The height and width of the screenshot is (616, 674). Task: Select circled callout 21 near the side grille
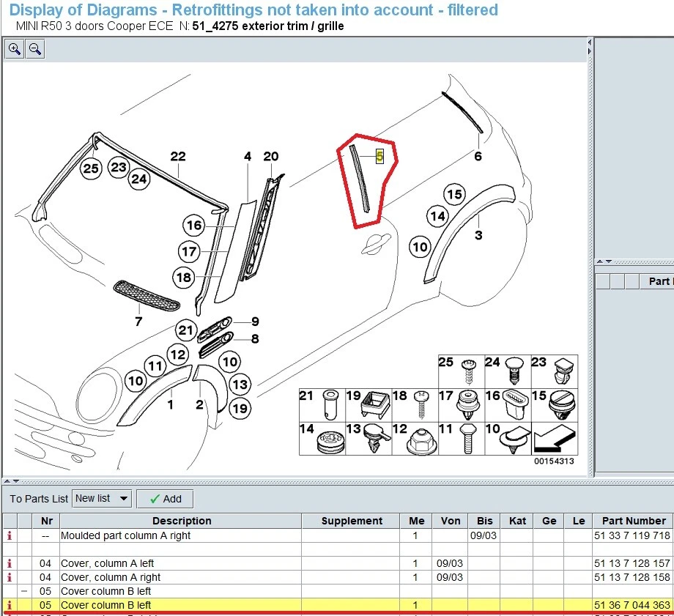pyautogui.click(x=186, y=330)
